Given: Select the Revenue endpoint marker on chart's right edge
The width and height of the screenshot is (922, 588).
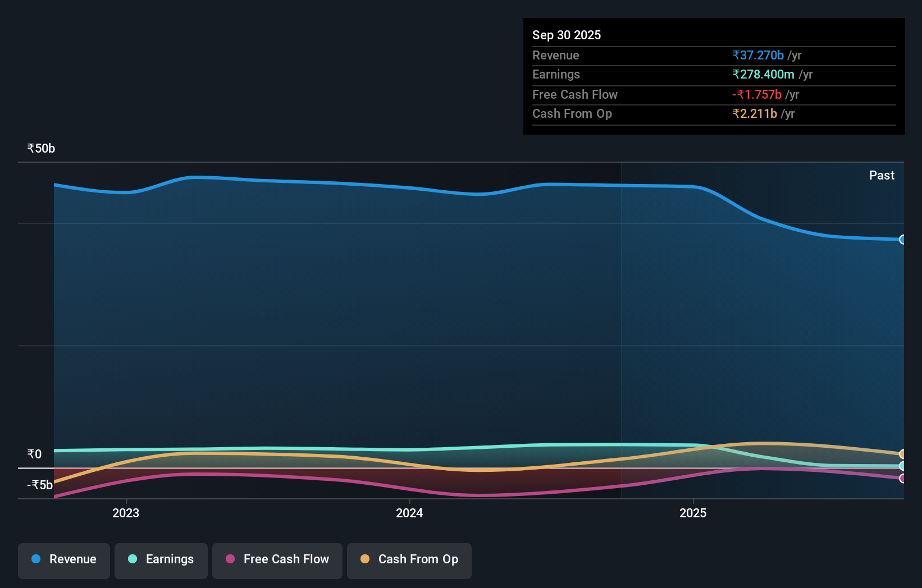Looking at the screenshot, I should [x=902, y=240].
